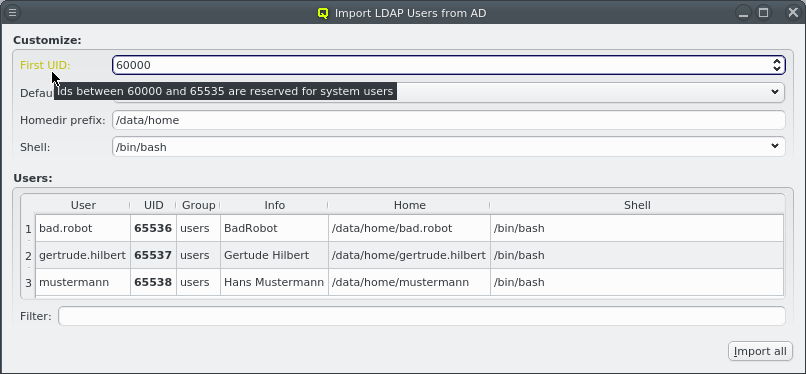Viewport: 806px width, 374px height.
Task: Click UID cell 65538
Action: [153, 282]
